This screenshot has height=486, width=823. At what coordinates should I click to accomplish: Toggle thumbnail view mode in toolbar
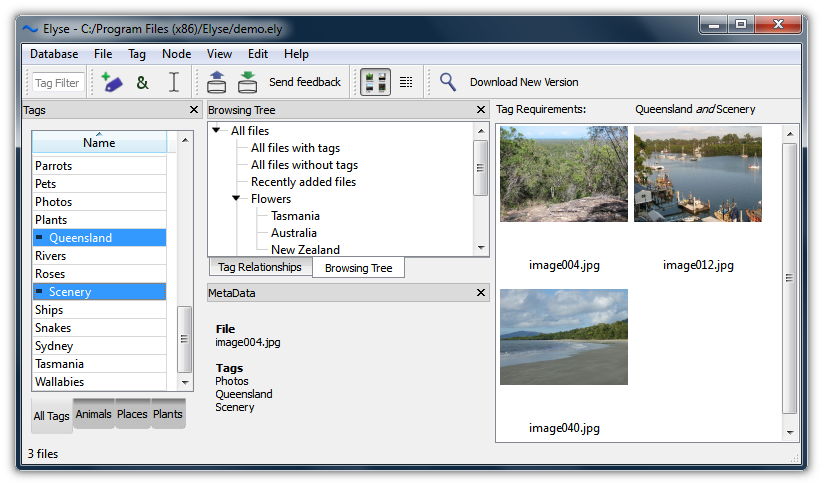click(375, 83)
